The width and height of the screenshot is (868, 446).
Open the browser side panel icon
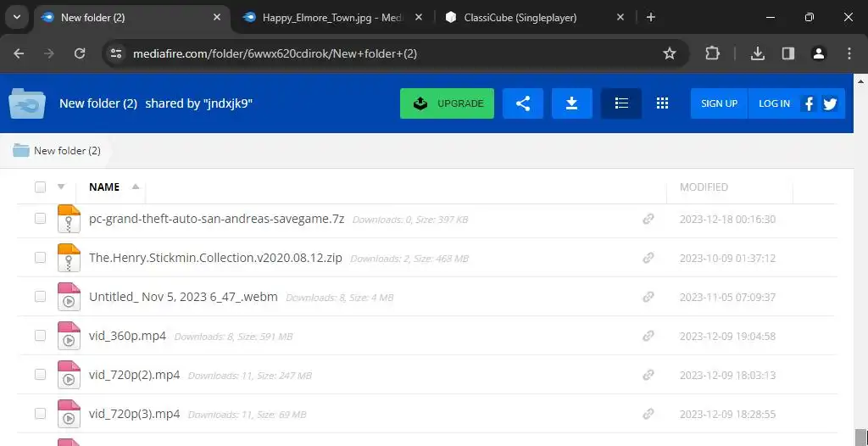787,53
